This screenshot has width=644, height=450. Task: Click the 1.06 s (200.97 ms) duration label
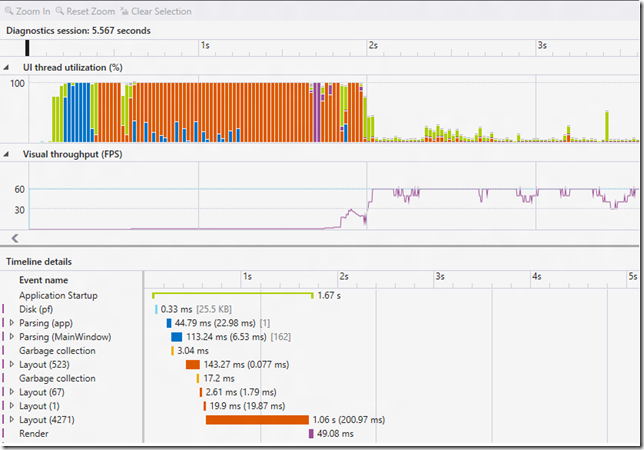point(349,420)
